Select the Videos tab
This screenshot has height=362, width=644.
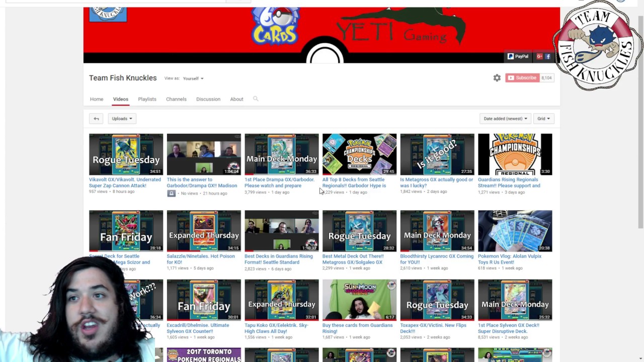point(120,99)
